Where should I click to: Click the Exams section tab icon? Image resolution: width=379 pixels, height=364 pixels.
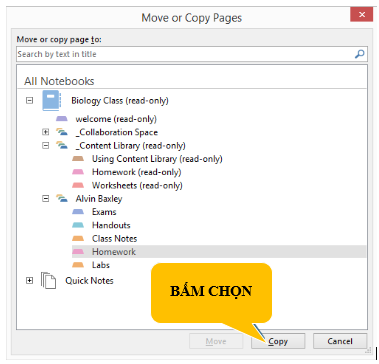coord(78,212)
